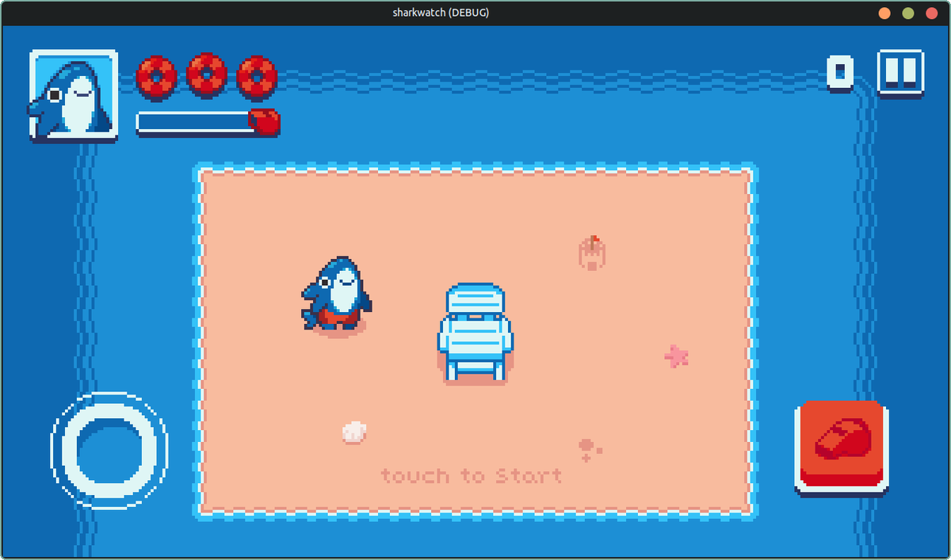Click the "sharkwatch (DEBUG)" window title
The width and height of the screenshot is (951, 560).
[x=441, y=13]
